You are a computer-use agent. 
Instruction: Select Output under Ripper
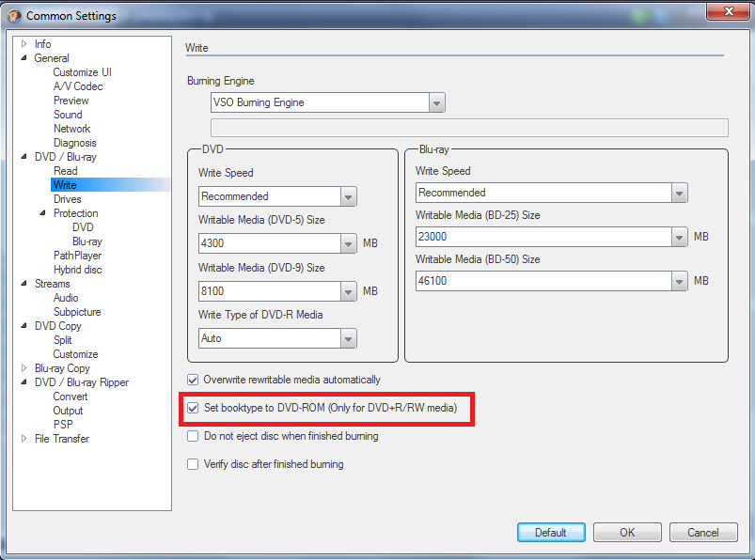(68, 411)
